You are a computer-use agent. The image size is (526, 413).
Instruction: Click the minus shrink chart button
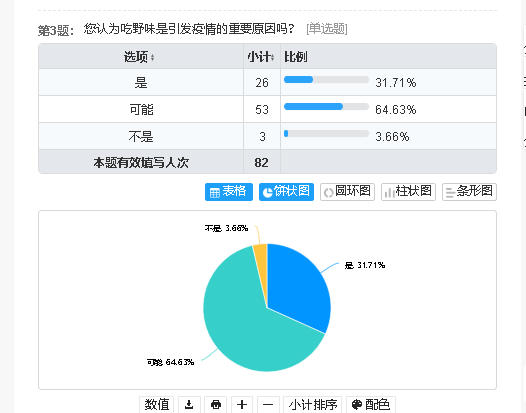coord(268,404)
